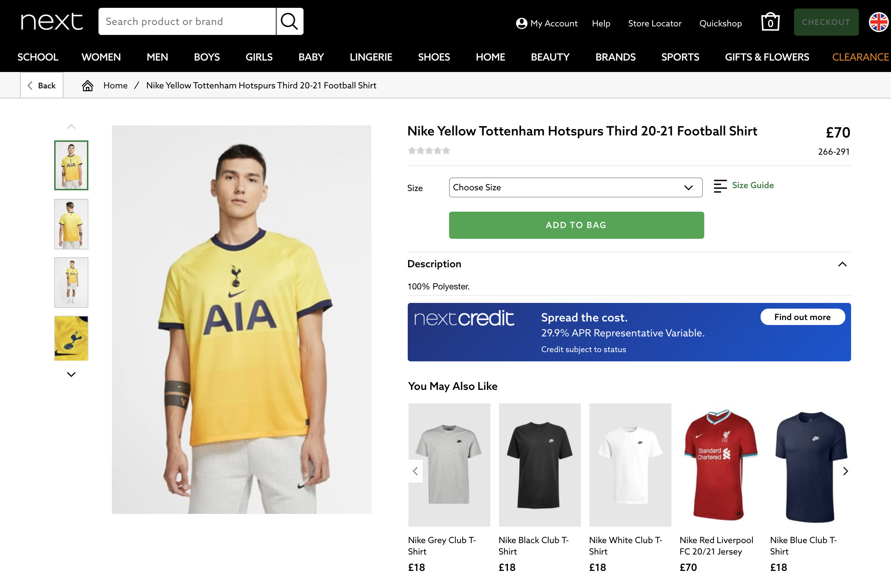Open the MEN navigation menu
The image size is (891, 588).
point(157,57)
